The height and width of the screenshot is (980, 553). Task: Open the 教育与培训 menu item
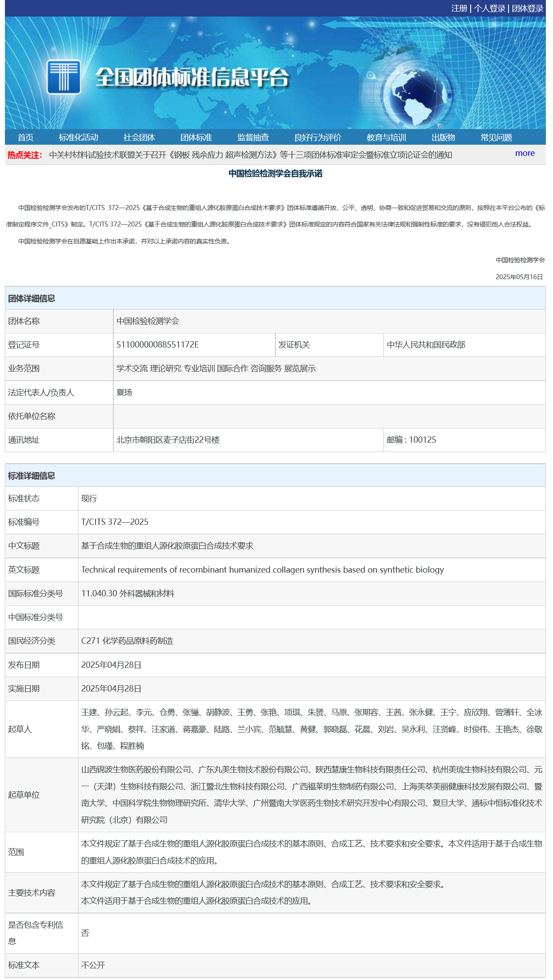pos(386,138)
